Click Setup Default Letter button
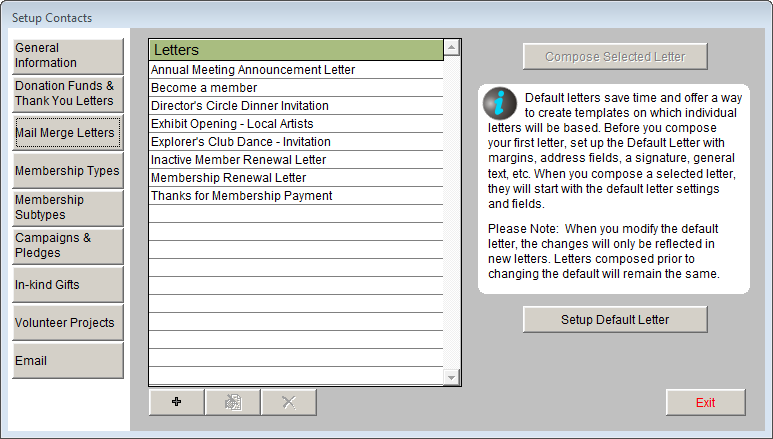This screenshot has width=773, height=439. click(615, 319)
